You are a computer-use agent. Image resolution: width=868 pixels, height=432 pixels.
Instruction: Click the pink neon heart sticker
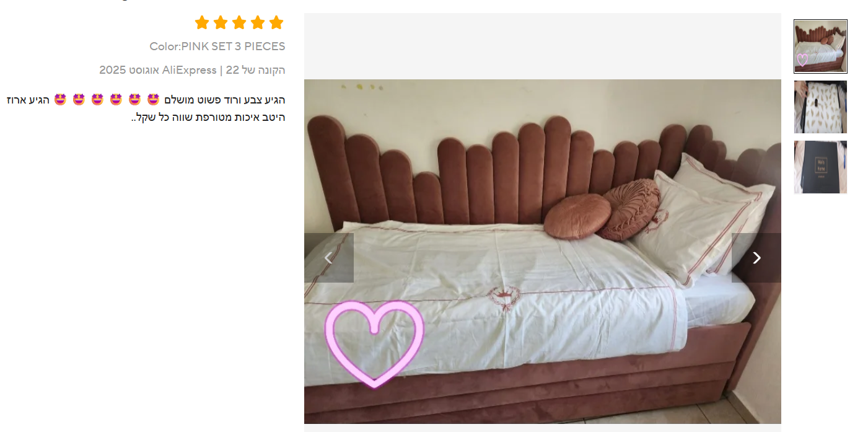pos(374,344)
